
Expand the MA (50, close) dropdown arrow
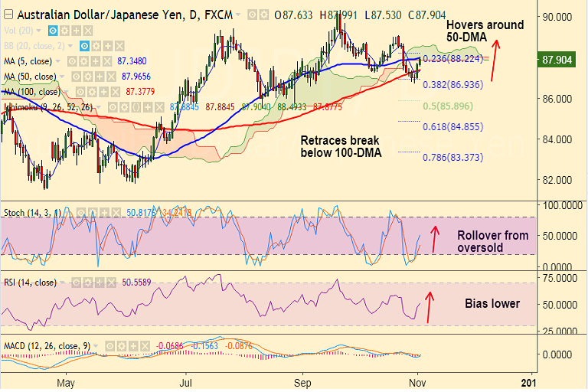pyautogui.click(x=62, y=77)
